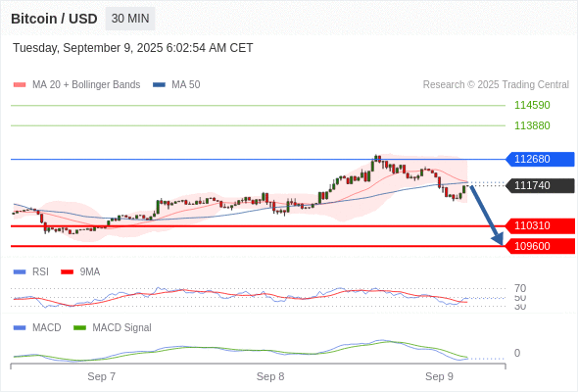Click the Bitcoin / USD title
This screenshot has width=578, height=392.
[x=54, y=19]
